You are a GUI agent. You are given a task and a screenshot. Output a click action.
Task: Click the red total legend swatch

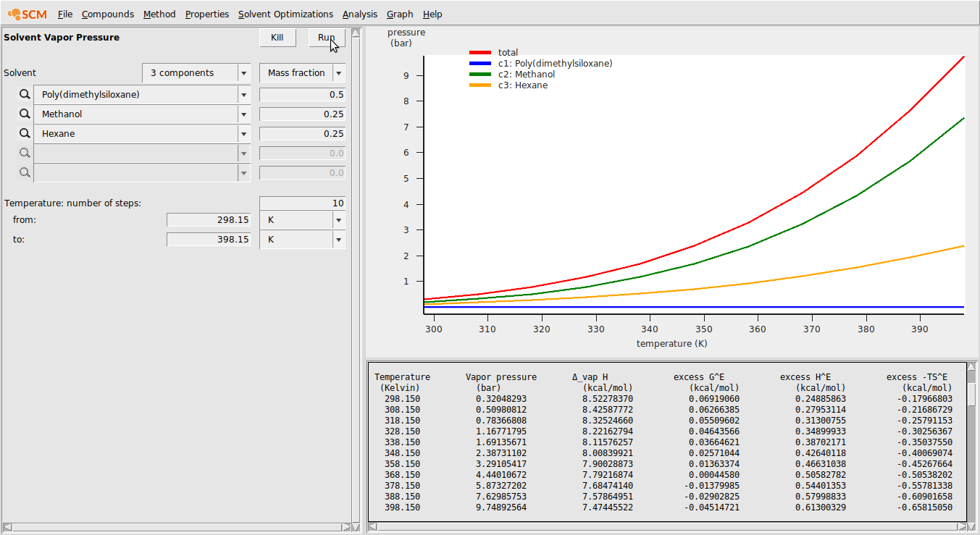click(x=480, y=53)
